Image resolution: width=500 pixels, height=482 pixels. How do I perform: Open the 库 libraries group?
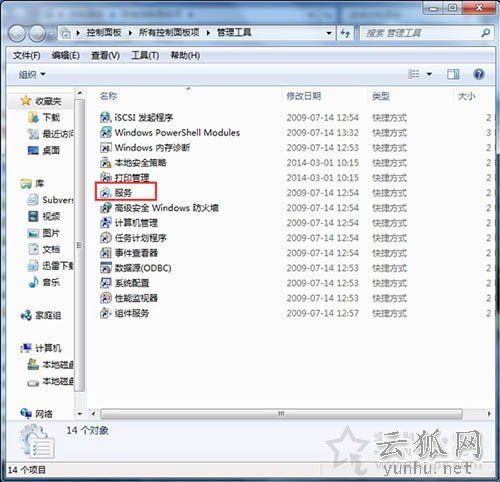pos(32,183)
